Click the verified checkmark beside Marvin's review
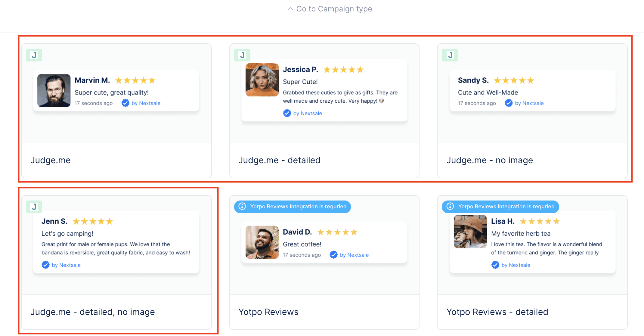The width and height of the screenshot is (644, 336). tap(125, 103)
